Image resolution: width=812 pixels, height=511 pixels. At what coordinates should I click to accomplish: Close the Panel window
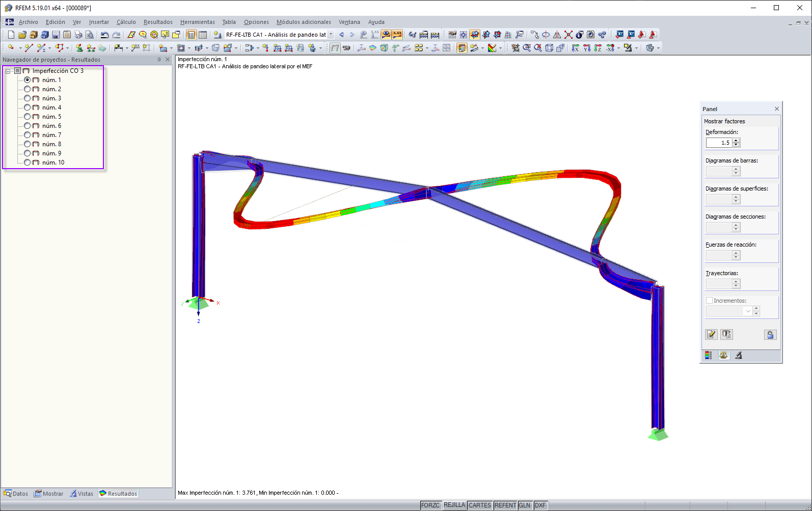click(x=777, y=109)
